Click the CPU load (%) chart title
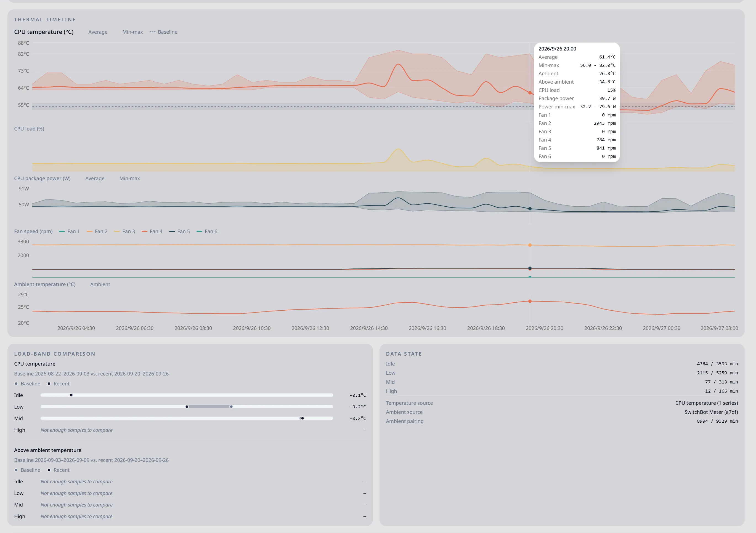This screenshot has width=756, height=533. point(29,129)
